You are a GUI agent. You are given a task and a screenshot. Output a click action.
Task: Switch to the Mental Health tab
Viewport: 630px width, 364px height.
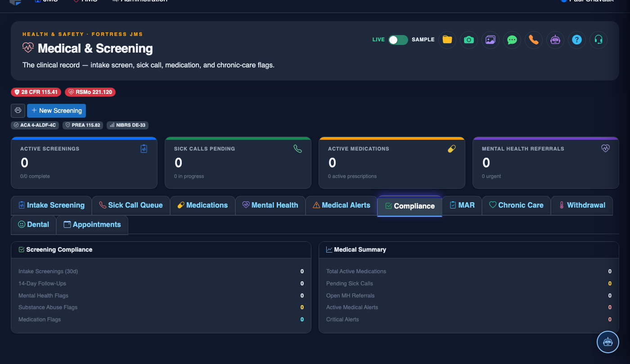(270, 205)
